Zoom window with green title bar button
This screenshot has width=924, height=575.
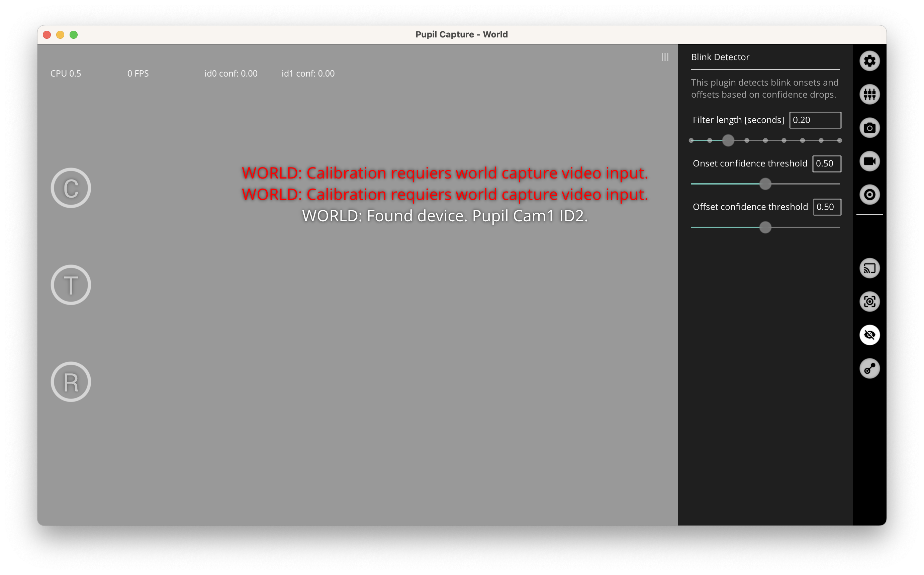coord(74,35)
